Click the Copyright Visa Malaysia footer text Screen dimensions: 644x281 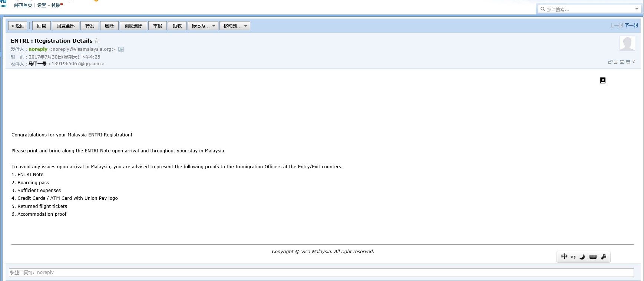coord(323,252)
